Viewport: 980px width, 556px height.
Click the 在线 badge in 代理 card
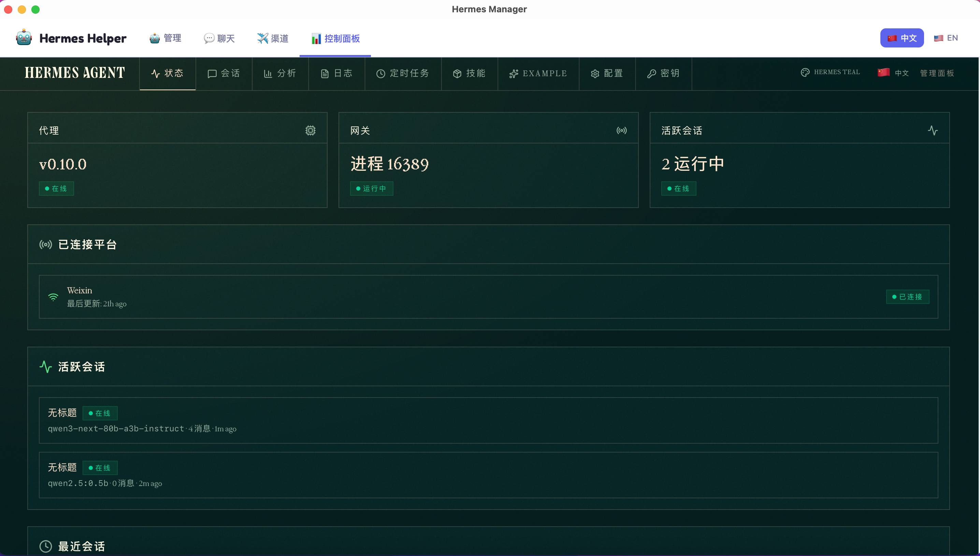tap(56, 189)
